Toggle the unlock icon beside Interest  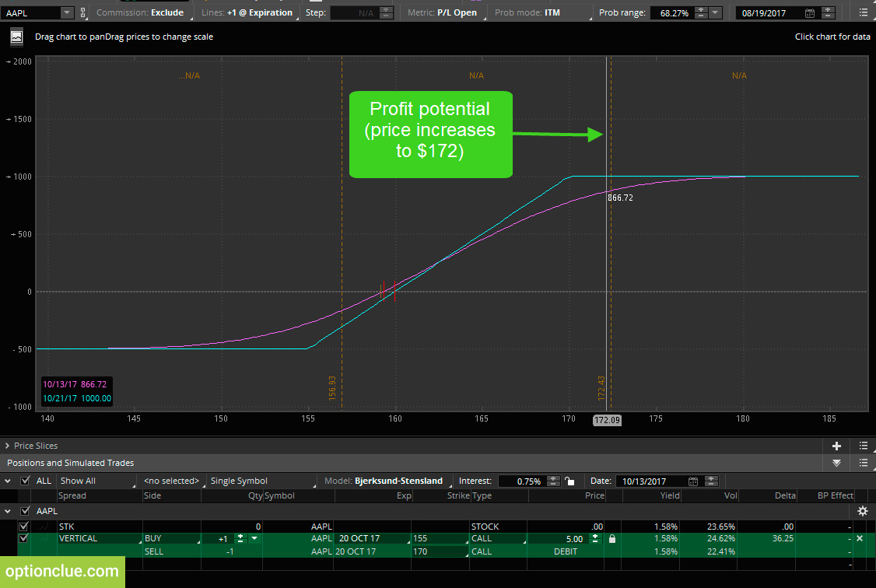(x=569, y=481)
